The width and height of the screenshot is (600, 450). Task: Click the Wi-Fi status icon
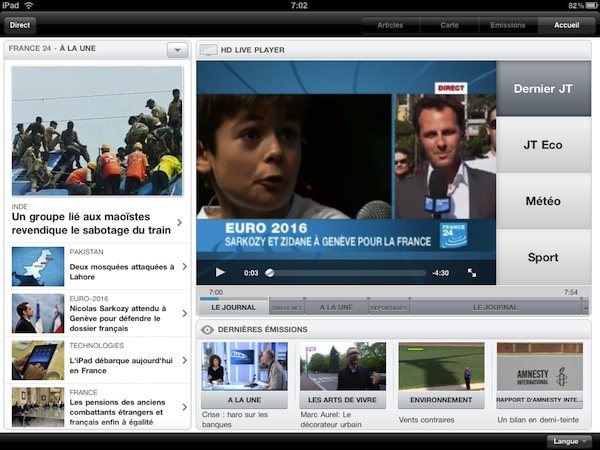29,5
